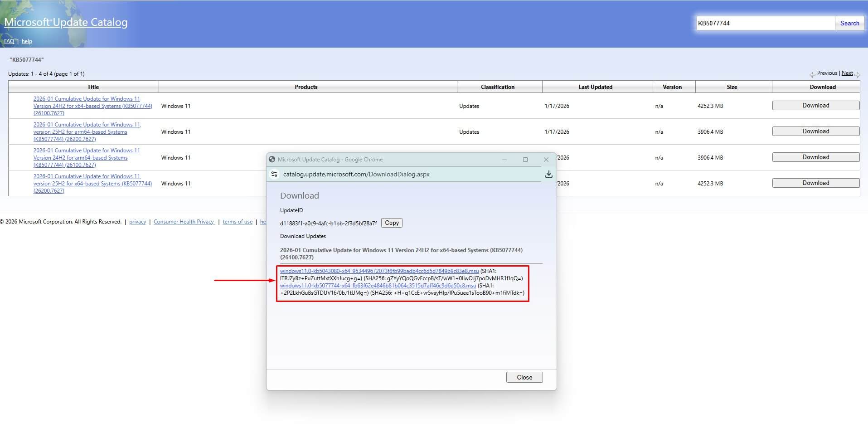
Task: Open site info icon beside popup URL
Action: point(274,174)
